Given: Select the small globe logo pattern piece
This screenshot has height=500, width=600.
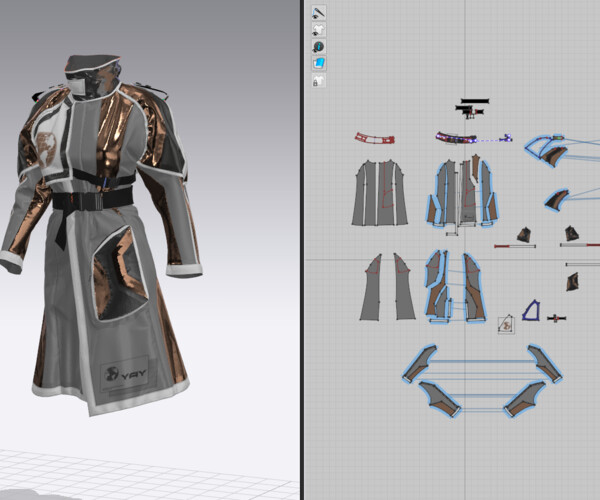Looking at the screenshot, I should coord(506,325).
